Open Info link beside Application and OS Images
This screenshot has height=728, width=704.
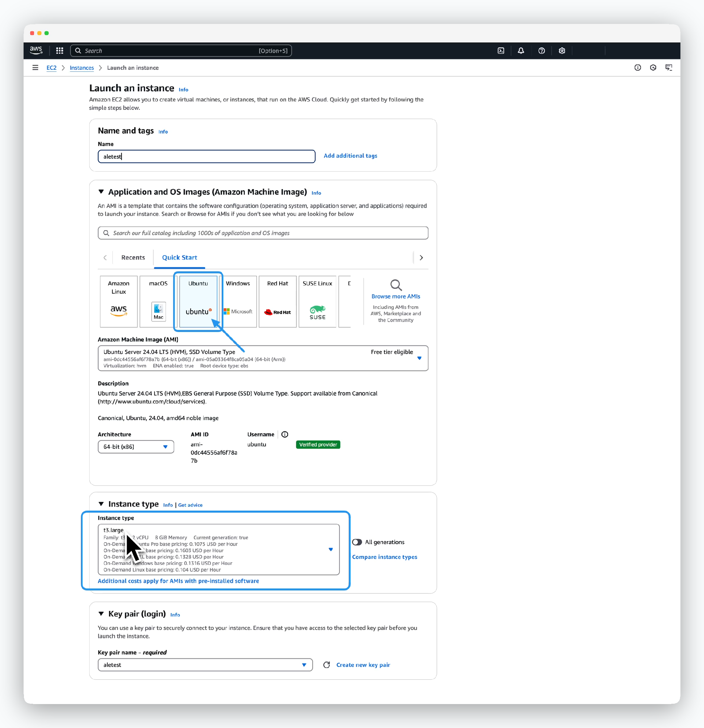(x=316, y=193)
